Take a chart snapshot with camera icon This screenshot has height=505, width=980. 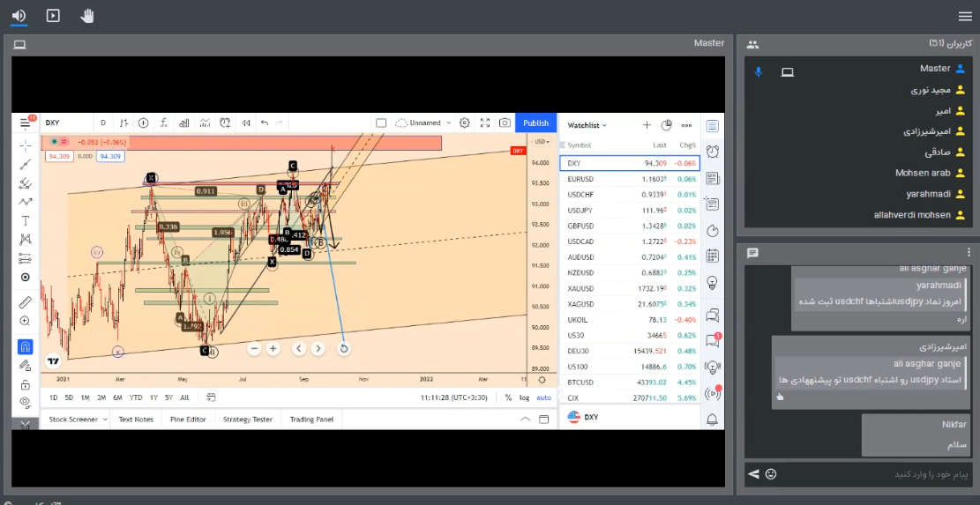coord(505,123)
